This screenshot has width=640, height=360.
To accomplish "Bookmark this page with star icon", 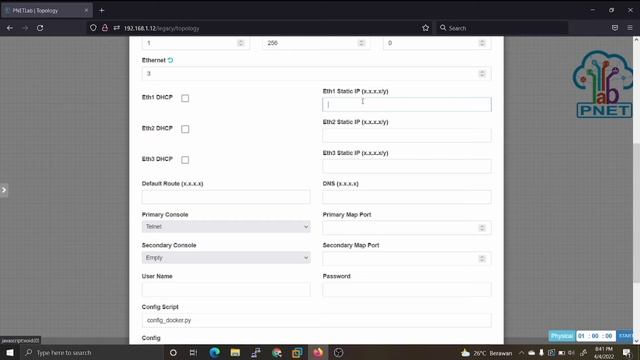I will (425, 28).
